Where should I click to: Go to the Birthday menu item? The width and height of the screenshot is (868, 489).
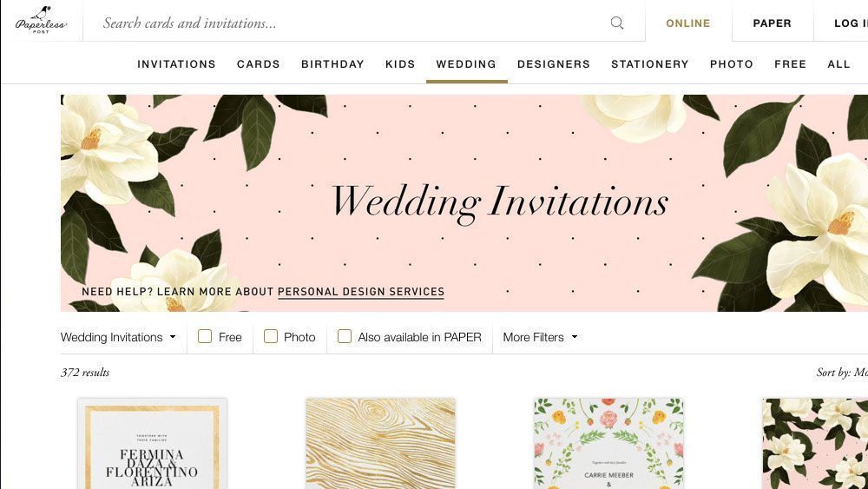click(332, 64)
